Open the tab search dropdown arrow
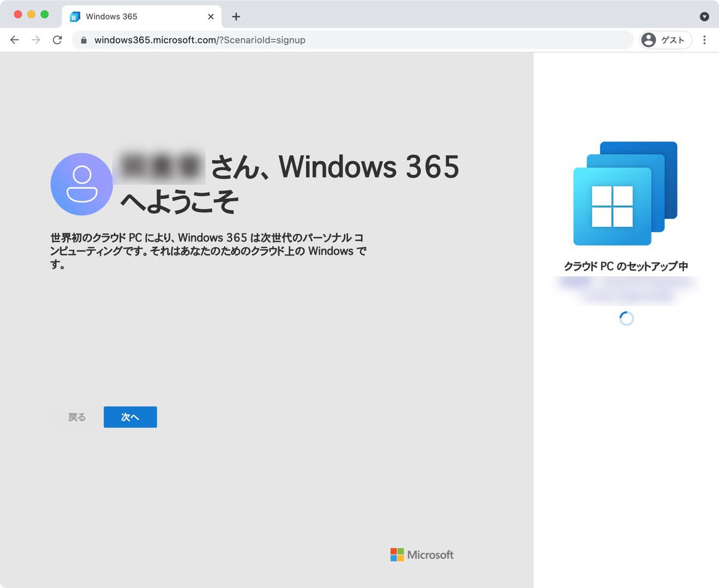Viewport: 719px width, 588px height. (x=705, y=17)
